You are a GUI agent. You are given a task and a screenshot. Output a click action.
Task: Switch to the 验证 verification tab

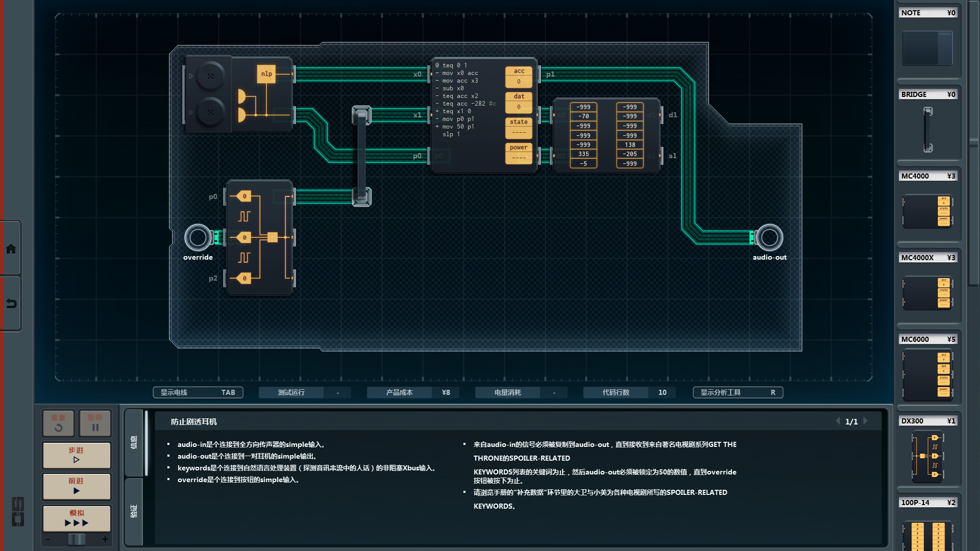134,511
